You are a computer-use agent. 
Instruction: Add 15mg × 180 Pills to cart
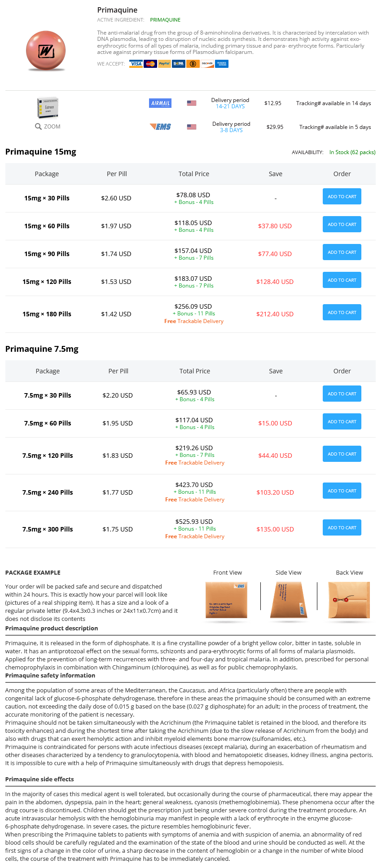[x=342, y=312]
